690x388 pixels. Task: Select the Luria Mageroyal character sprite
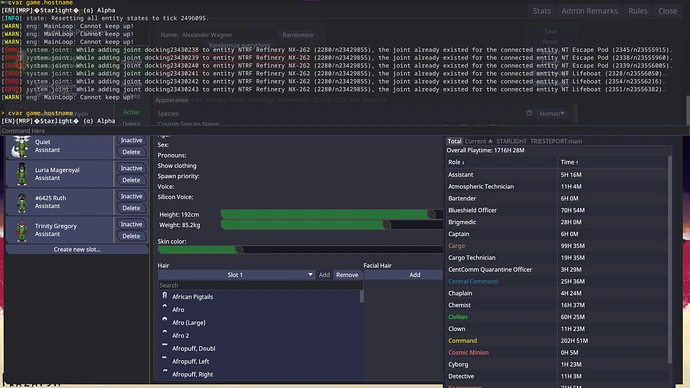coord(22,174)
